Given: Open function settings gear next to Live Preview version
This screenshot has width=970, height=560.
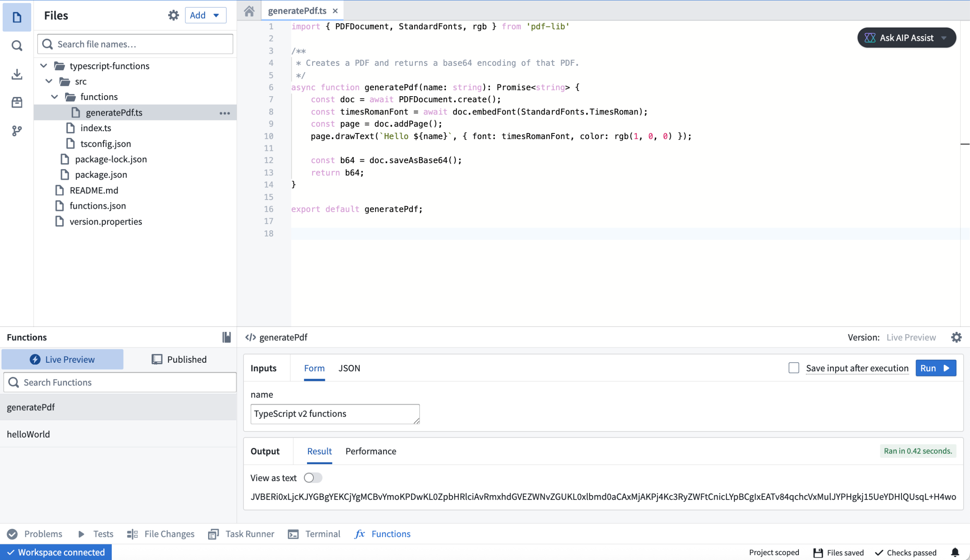Looking at the screenshot, I should tap(957, 337).
